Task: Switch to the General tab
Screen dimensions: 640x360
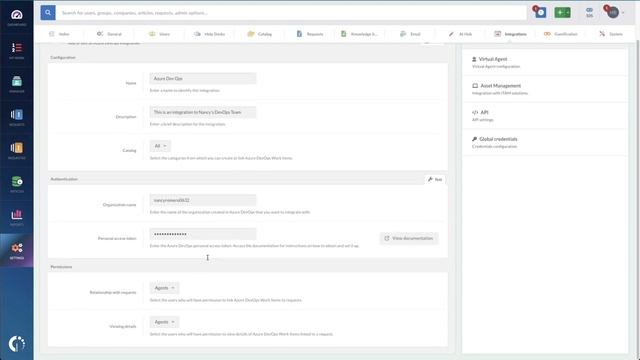Action: coord(109,34)
